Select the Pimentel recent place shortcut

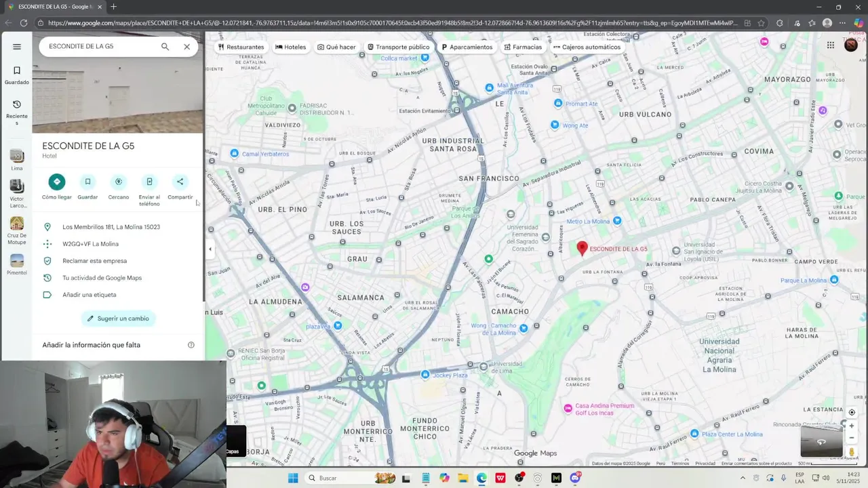[x=17, y=264]
